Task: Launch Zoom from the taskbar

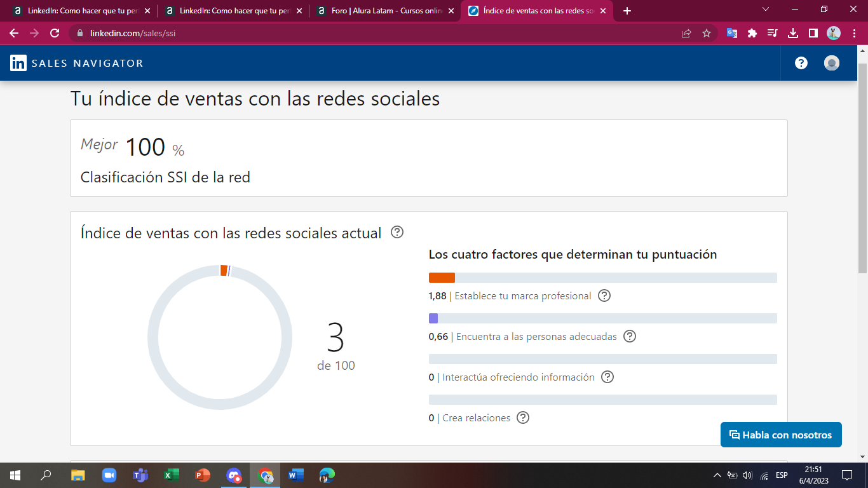Action: [109, 475]
